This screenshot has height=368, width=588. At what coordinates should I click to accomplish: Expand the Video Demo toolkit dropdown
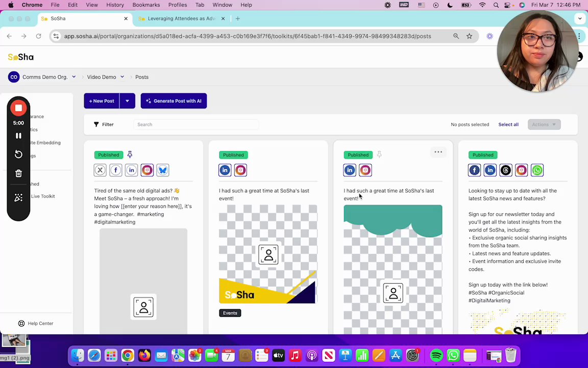(x=122, y=77)
